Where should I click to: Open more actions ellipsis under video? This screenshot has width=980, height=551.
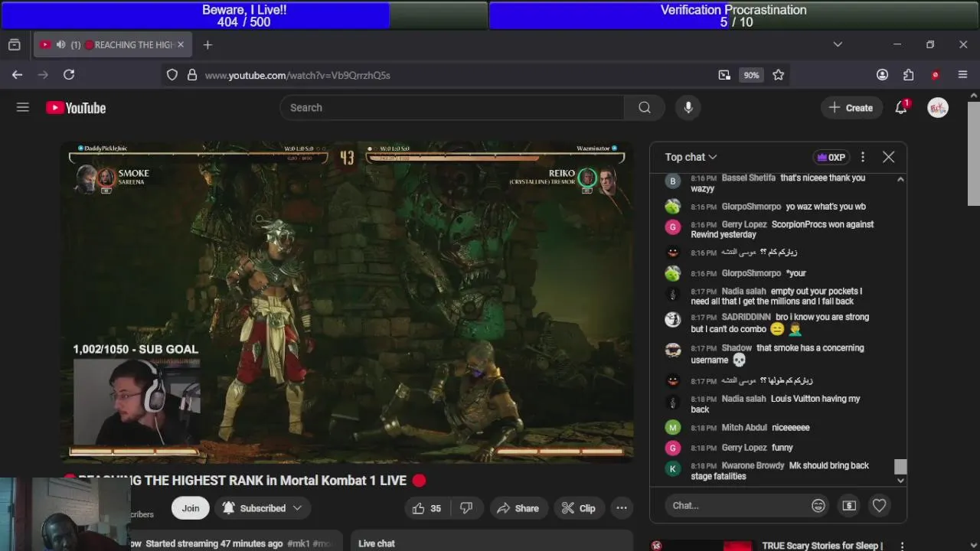tap(622, 508)
